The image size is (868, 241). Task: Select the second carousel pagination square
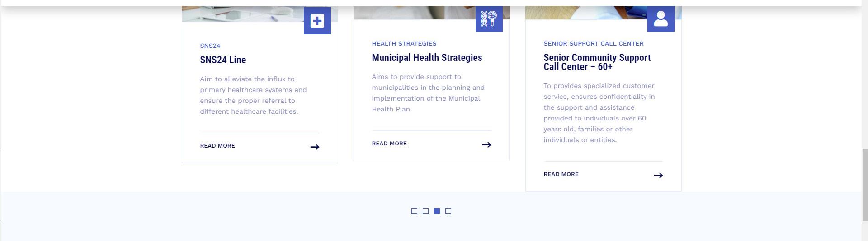[x=425, y=211]
